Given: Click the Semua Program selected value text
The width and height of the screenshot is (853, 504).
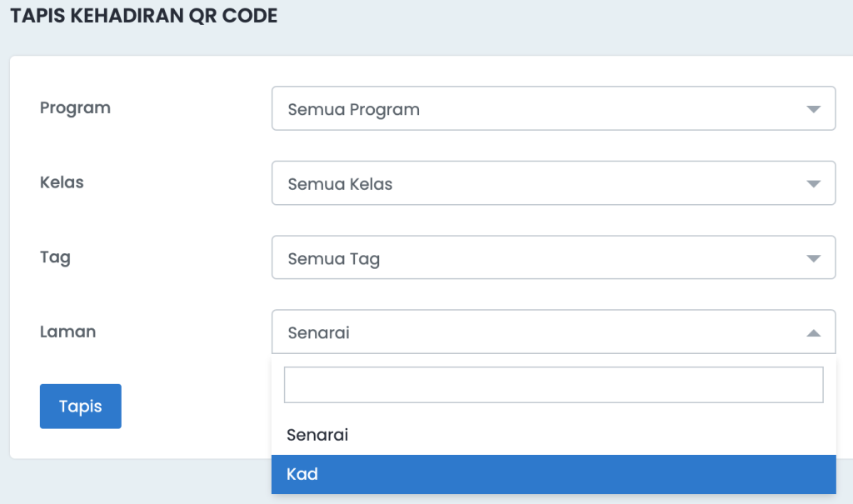Looking at the screenshot, I should (x=353, y=110).
